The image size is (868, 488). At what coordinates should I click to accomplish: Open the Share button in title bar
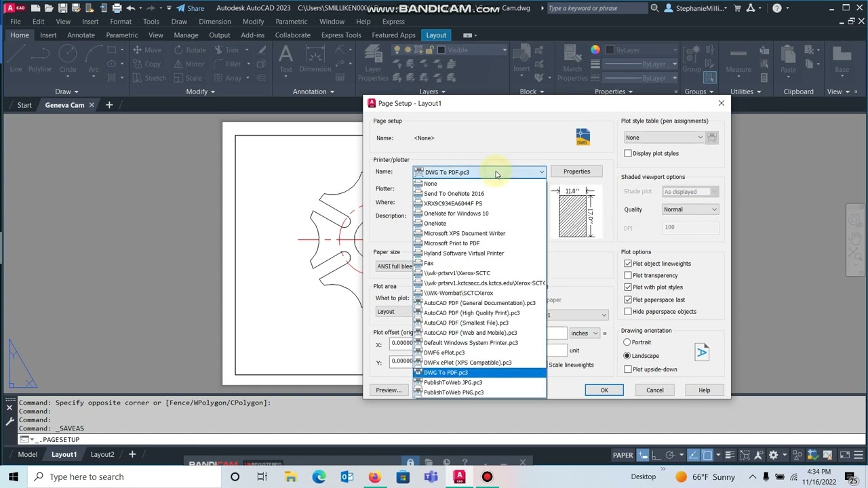pyautogui.click(x=191, y=8)
